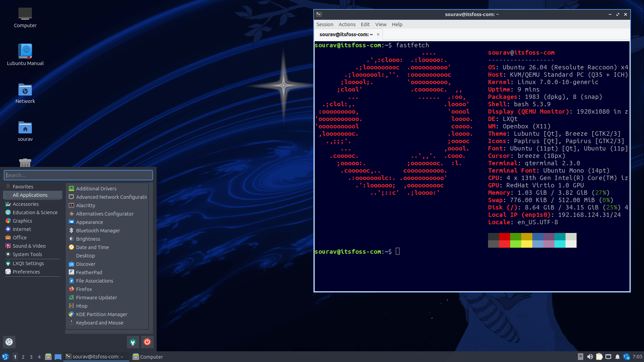Open KDE Partition Manager
The width and height of the screenshot is (644, 362).
tap(101, 314)
